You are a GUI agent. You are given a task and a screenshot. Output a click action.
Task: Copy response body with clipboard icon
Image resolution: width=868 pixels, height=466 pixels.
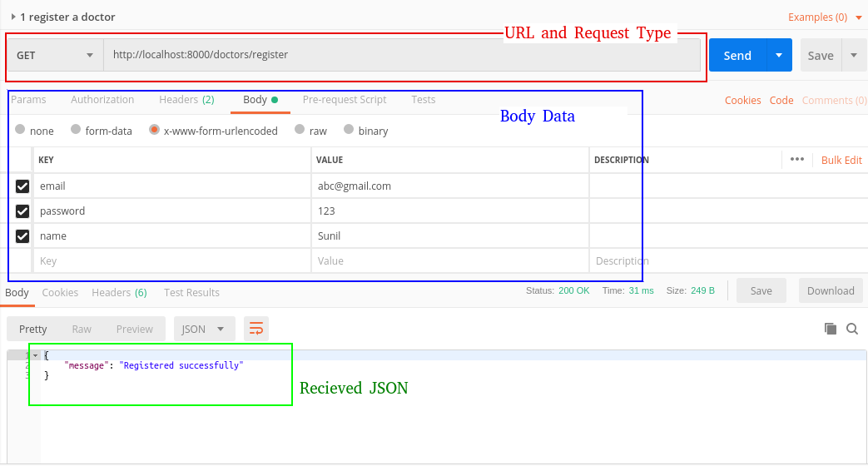point(831,329)
